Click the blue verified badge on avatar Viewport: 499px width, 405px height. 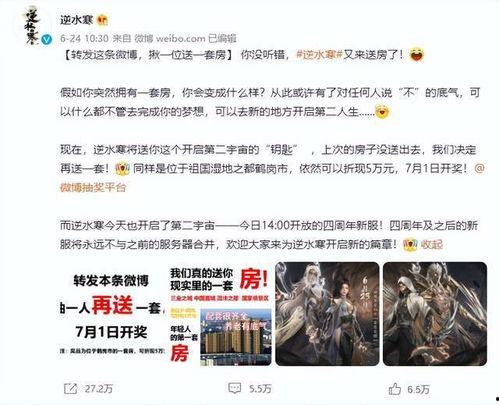point(47,39)
